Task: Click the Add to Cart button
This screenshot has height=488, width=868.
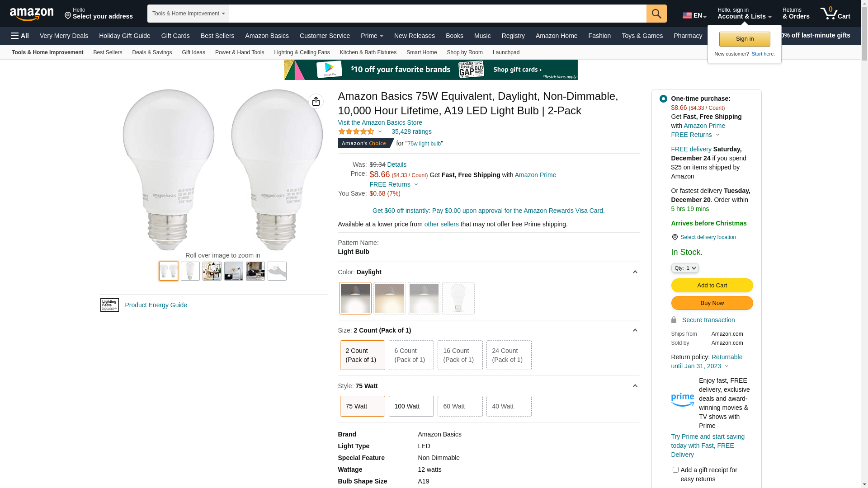Action: pyautogui.click(x=712, y=285)
